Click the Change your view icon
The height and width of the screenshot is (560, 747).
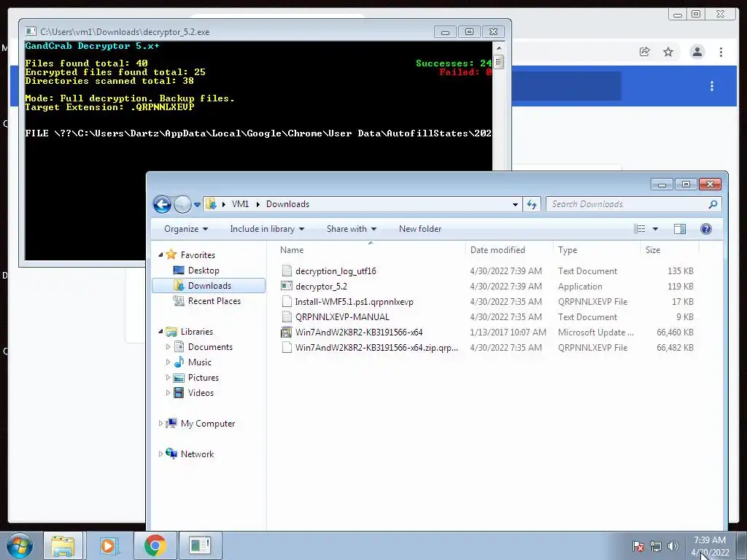pyautogui.click(x=639, y=229)
